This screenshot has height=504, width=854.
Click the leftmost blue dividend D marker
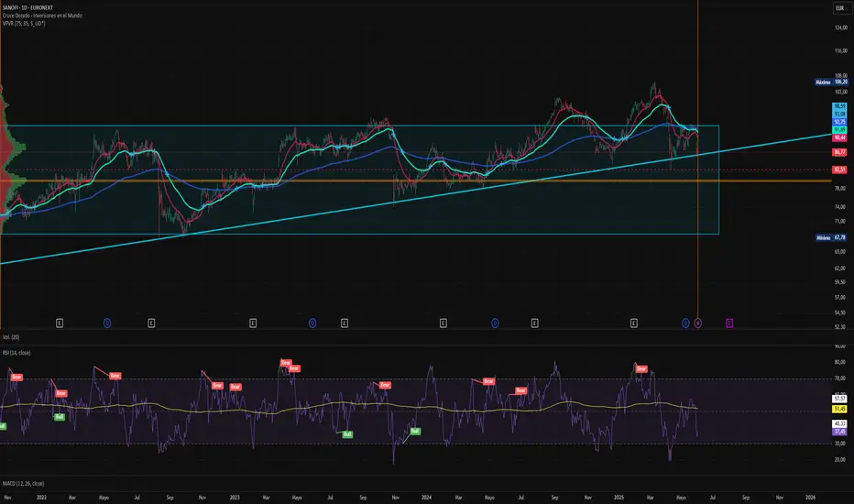106,323
